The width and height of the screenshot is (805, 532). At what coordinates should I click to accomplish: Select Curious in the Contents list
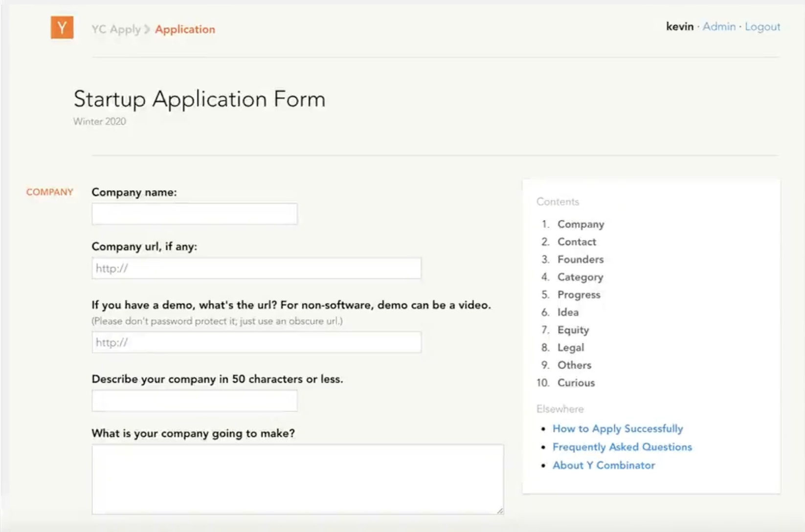(576, 383)
